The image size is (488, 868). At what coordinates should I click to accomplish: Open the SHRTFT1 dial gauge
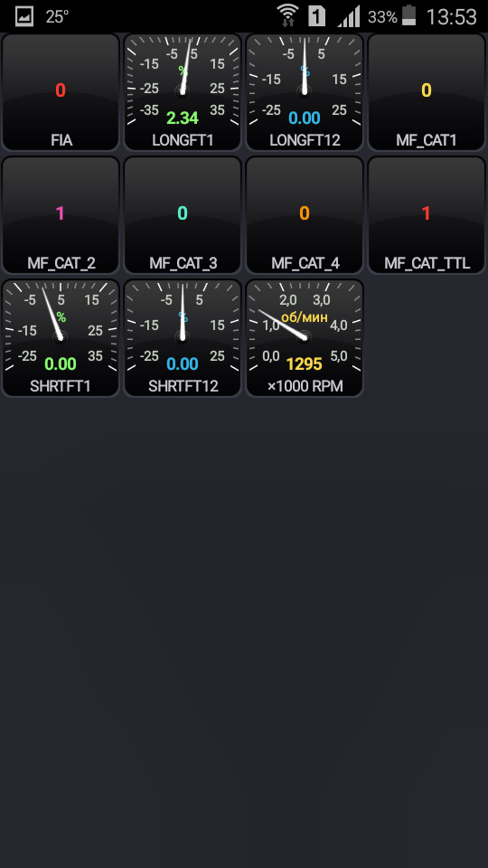pyautogui.click(x=61, y=337)
